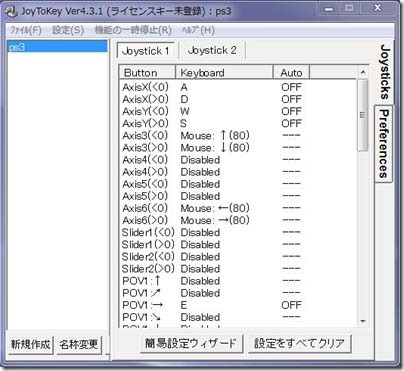
Task: Select the POV1 up arrow row
Action: click(x=239, y=281)
